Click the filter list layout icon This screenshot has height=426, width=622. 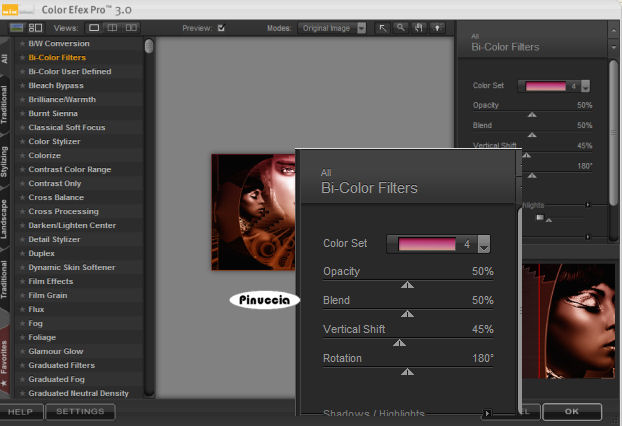35,28
